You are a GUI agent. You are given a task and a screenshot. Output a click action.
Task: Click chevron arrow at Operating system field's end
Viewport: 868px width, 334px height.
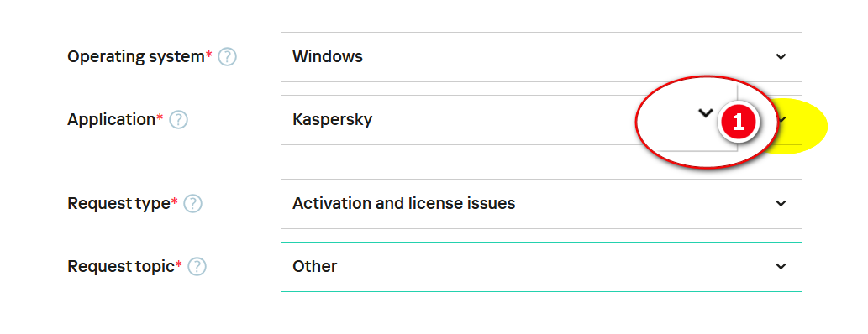pos(781,56)
